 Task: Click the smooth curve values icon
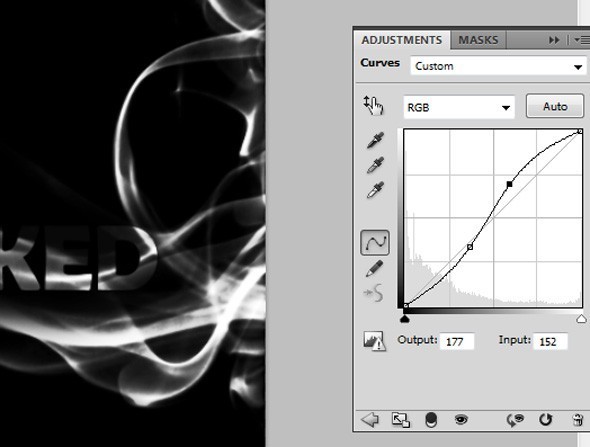[374, 293]
